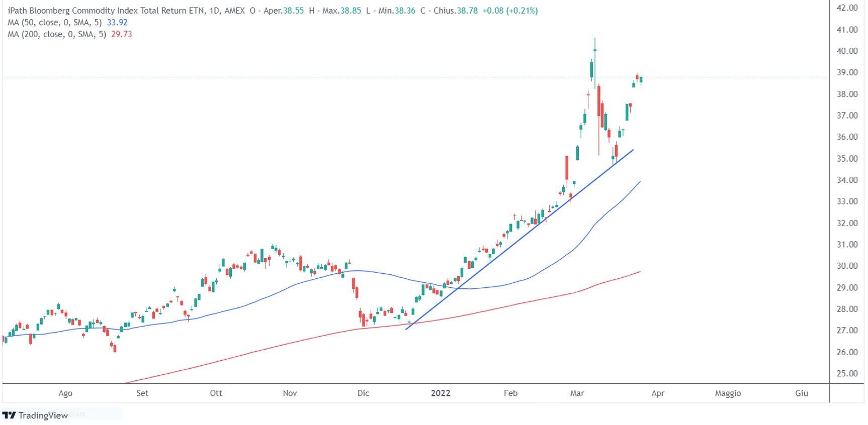868x425 pixels.
Task: Click the AMEX exchange label
Action: coord(235,11)
